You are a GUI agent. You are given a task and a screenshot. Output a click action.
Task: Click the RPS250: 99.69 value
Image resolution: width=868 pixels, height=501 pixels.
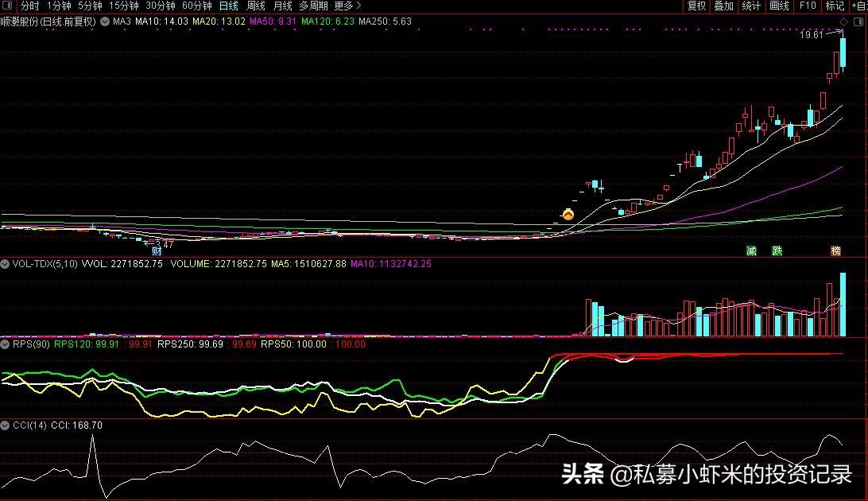pos(191,344)
